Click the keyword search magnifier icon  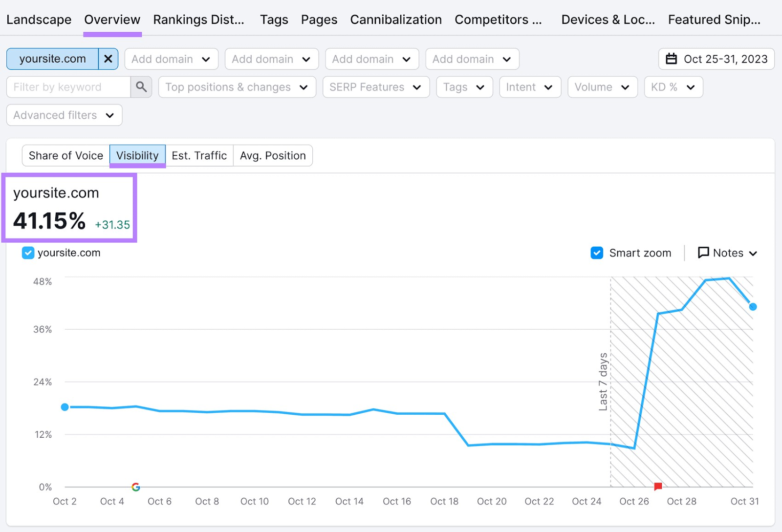(141, 87)
